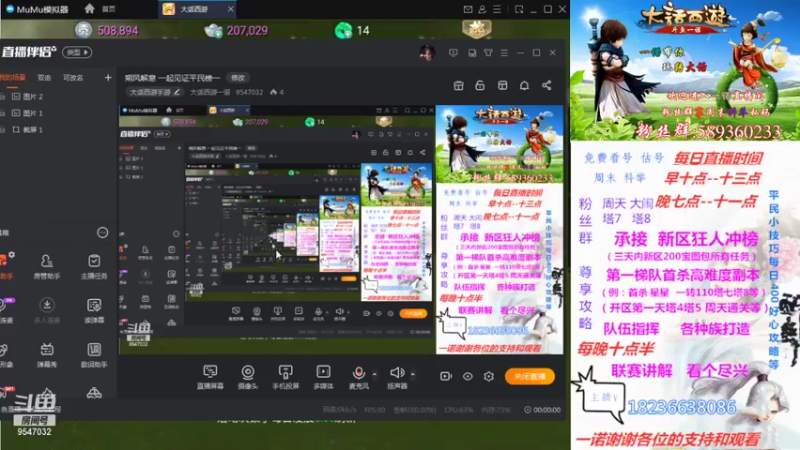Screen dimensions: 800x450
Task: Add a new scene with plus icon
Action: coord(108,78)
